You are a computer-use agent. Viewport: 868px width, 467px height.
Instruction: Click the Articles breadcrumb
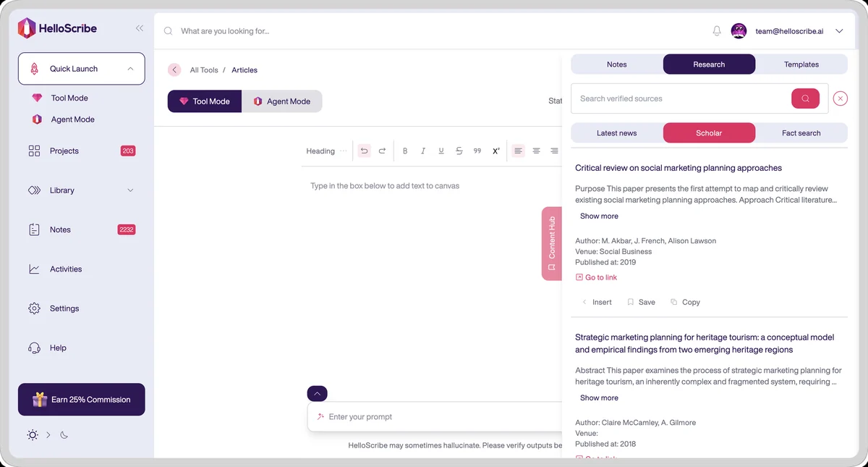244,70
